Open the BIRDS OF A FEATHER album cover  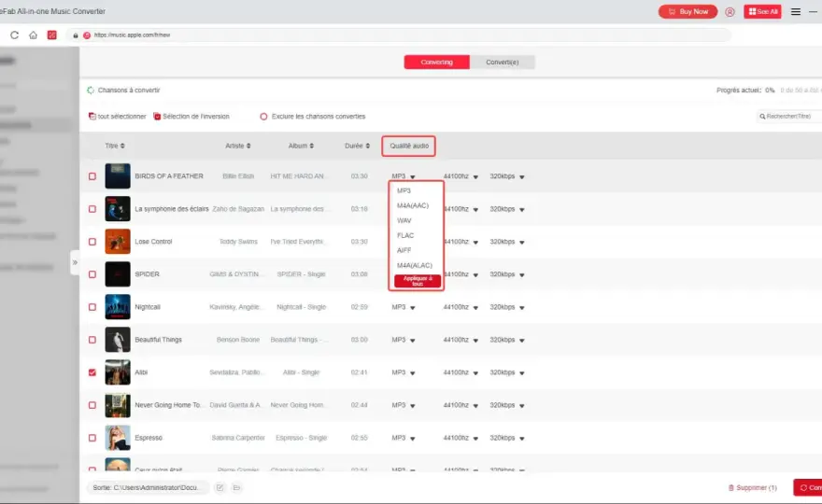click(x=118, y=176)
